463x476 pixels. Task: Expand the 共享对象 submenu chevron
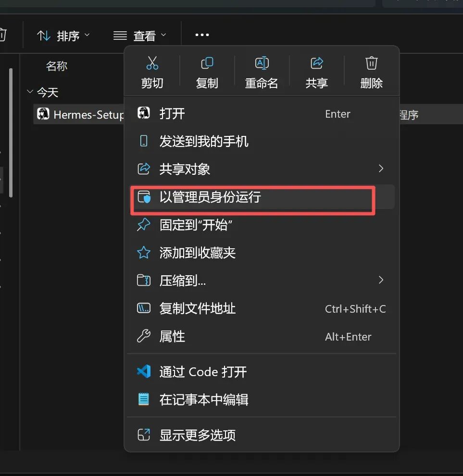[381, 169]
